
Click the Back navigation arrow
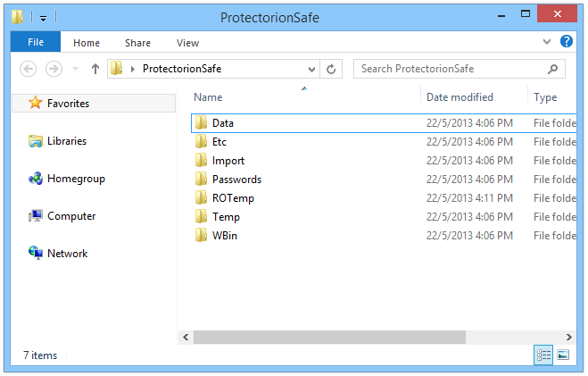click(29, 69)
